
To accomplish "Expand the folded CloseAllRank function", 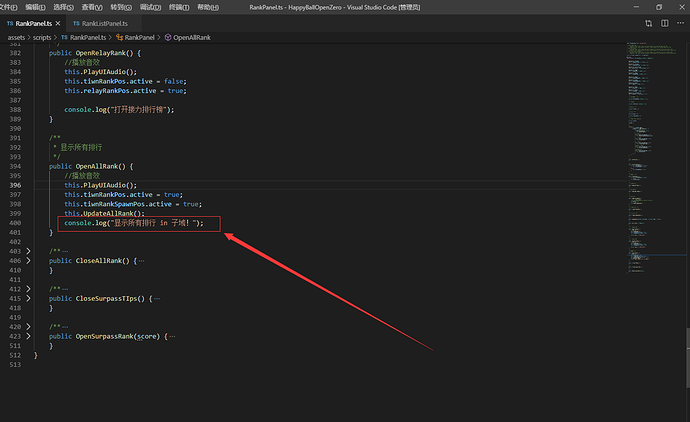I will pos(30,260).
